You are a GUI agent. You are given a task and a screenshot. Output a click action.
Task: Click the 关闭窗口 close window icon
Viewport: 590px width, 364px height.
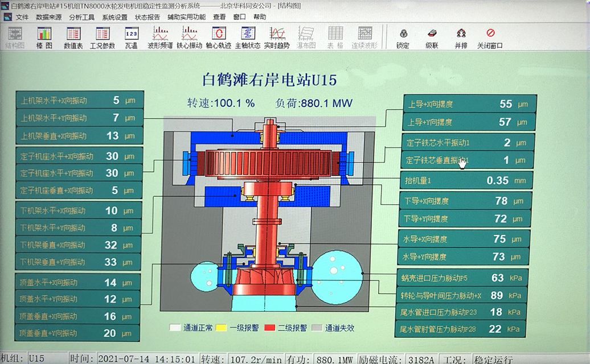pyautogui.click(x=490, y=38)
